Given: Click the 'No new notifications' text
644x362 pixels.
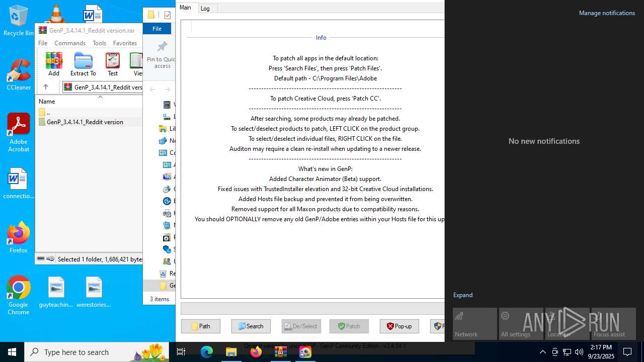Looking at the screenshot, I should [544, 141].
